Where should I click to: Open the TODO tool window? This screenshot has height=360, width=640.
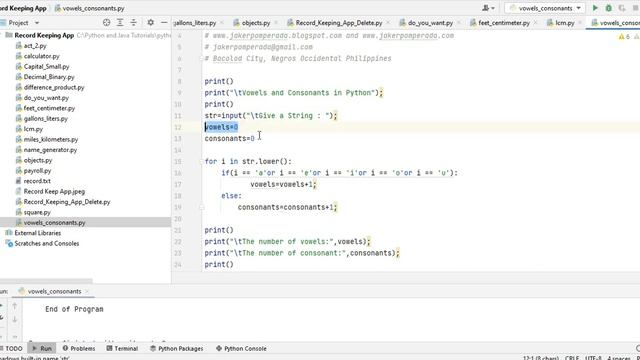[x=12, y=349]
